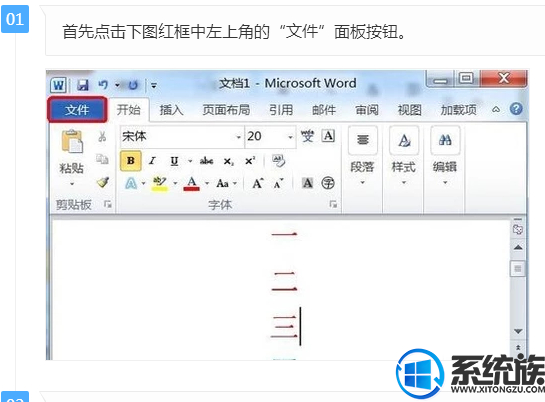Click the scrollbar down arrow

tap(518, 331)
